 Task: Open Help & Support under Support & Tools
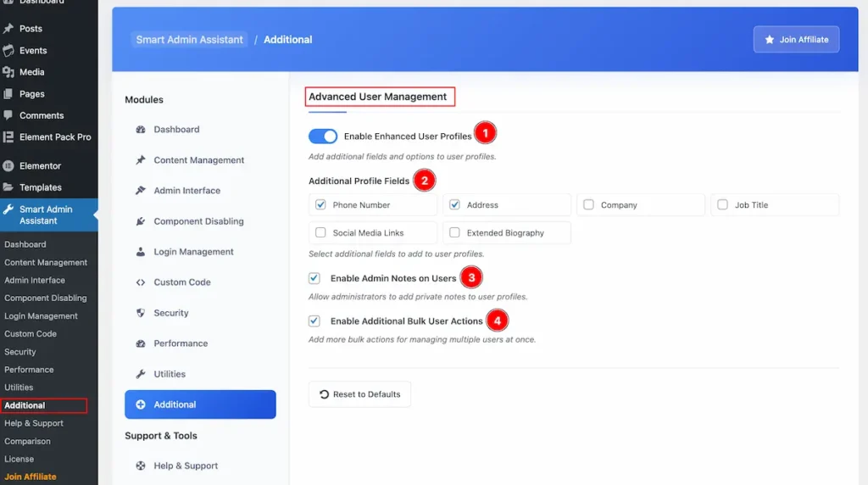pos(200,465)
